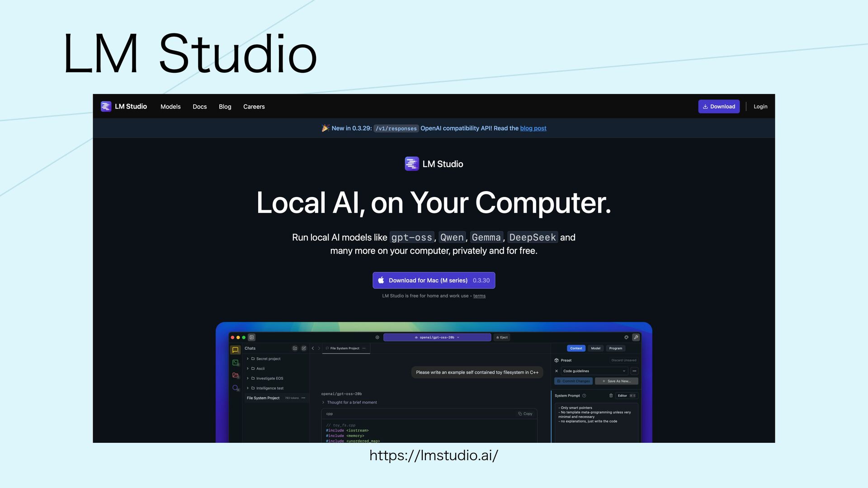Image resolution: width=868 pixels, height=488 pixels.
Task: Click Copy on the cpp code block
Action: click(525, 413)
